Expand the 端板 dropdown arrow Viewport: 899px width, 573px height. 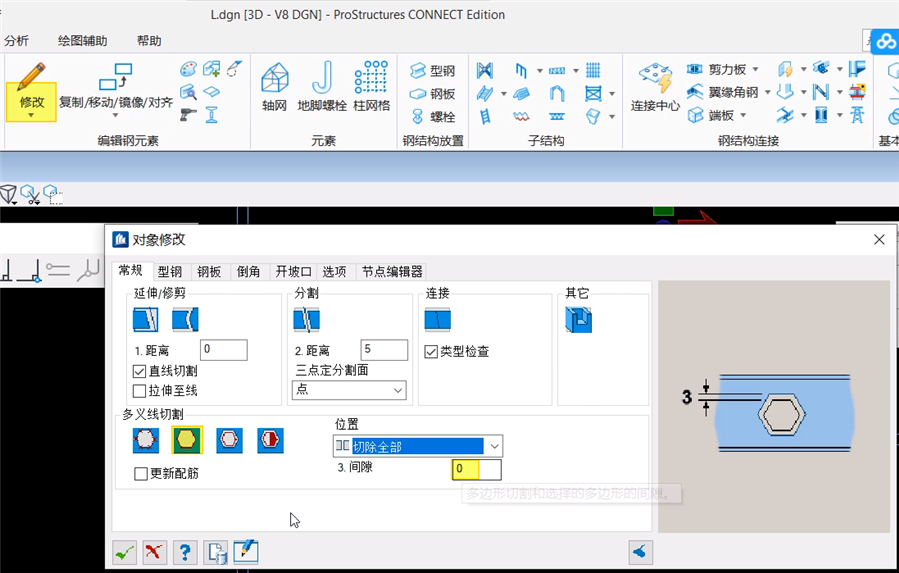[743, 115]
